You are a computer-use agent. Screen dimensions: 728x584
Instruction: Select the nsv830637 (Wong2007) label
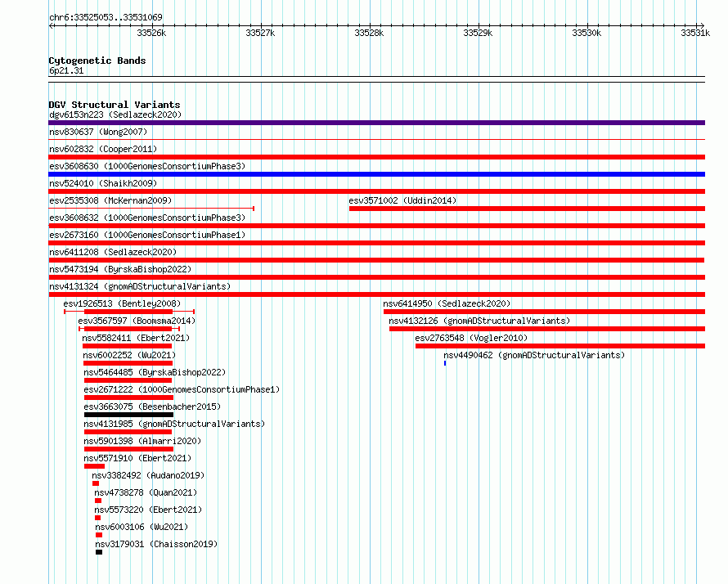coord(98,132)
